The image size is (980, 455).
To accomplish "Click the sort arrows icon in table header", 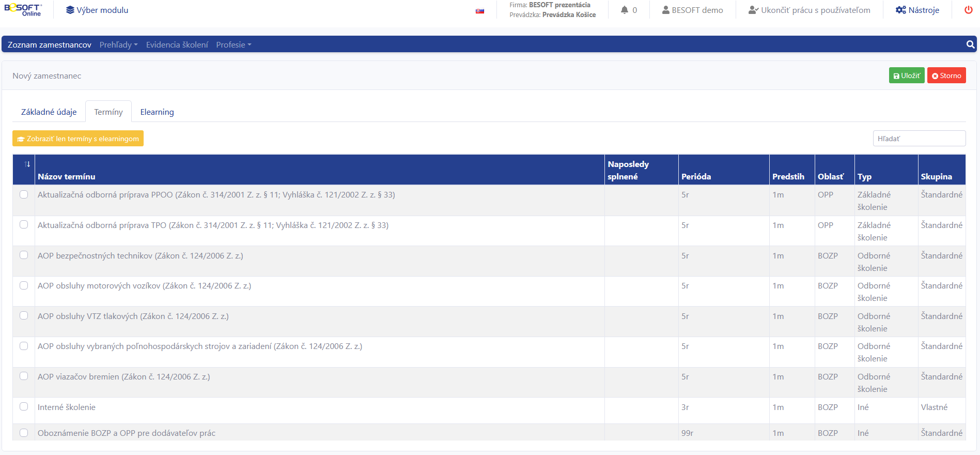I will (x=27, y=164).
